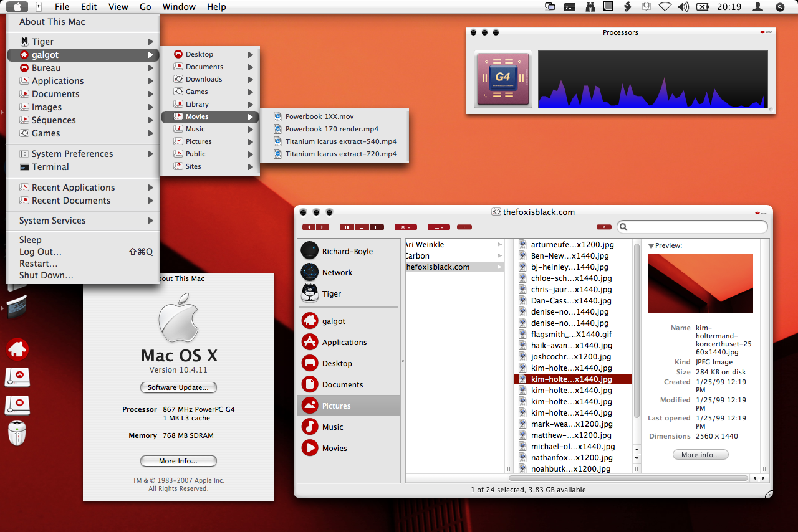Open Powerbook 170 render.mp4 from Movies submenu

click(332, 129)
